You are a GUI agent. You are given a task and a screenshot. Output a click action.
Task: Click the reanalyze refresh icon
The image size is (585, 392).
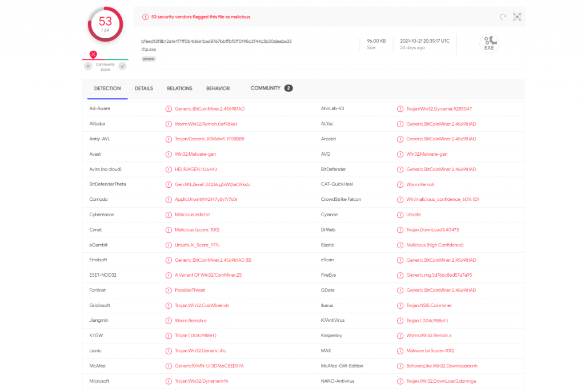click(x=503, y=17)
